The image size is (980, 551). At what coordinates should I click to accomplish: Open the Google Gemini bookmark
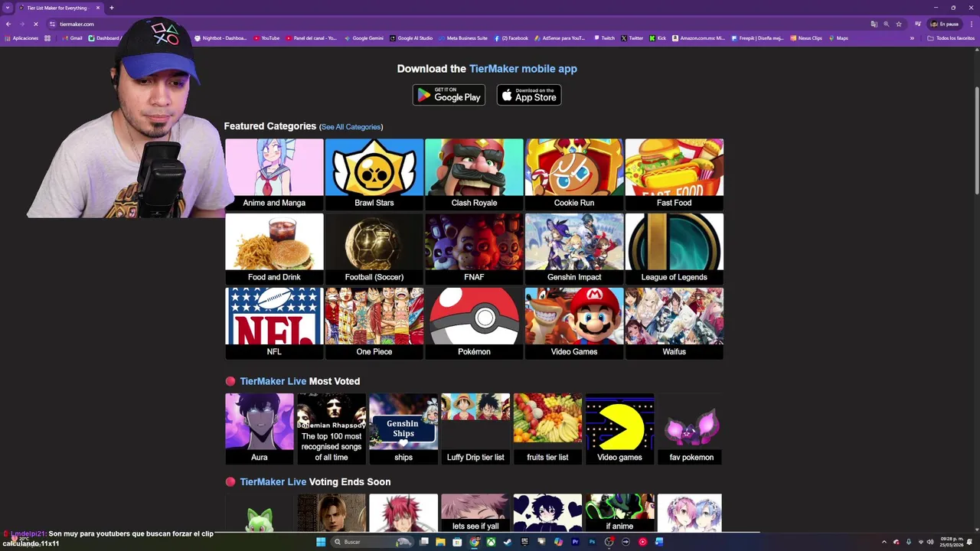point(364,38)
